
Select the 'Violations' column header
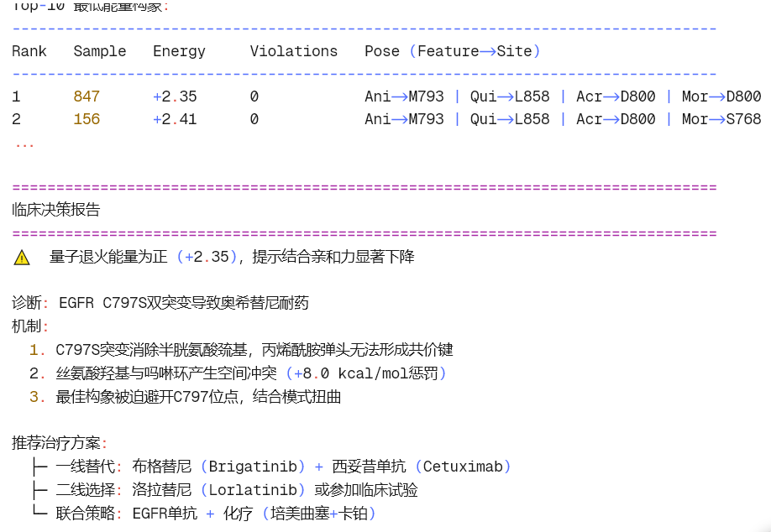click(294, 51)
